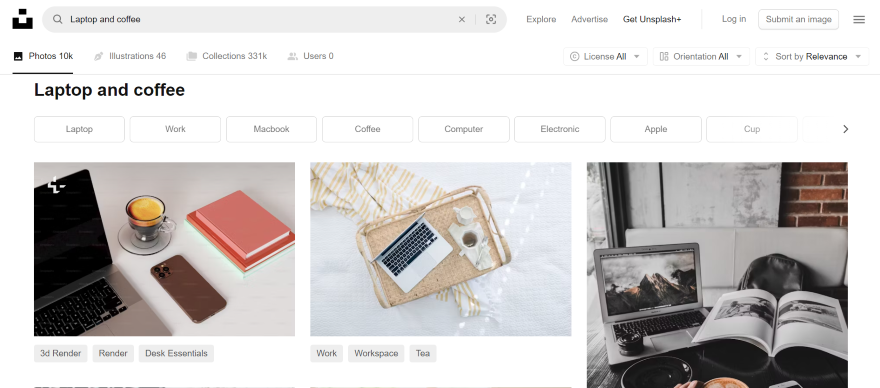Clear the search text with X
The height and width of the screenshot is (388, 880).
pos(462,19)
